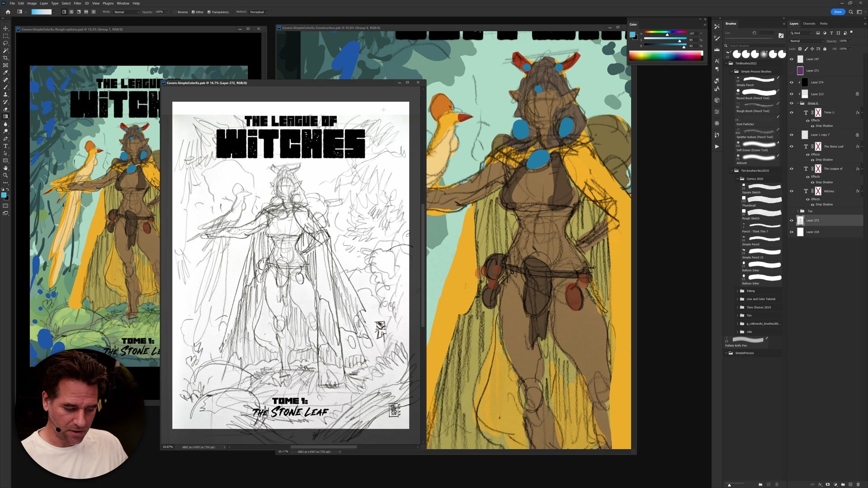
Task: Click the color spectrum ramp
Action: 665,56
